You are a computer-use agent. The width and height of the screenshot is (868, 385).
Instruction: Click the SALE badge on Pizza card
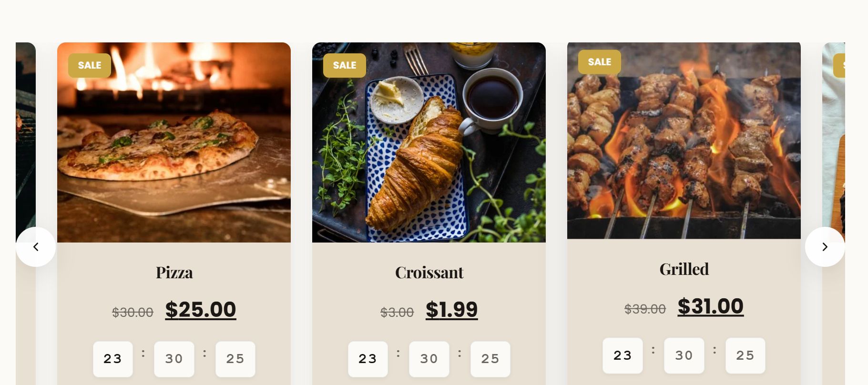[90, 65]
